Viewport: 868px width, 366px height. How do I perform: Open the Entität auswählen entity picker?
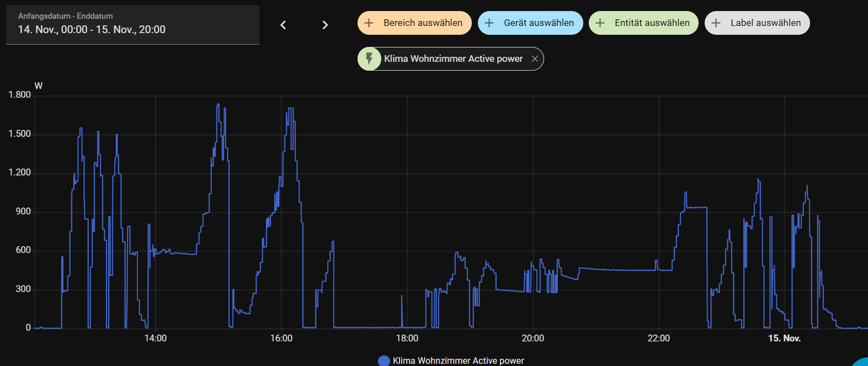pyautogui.click(x=652, y=23)
